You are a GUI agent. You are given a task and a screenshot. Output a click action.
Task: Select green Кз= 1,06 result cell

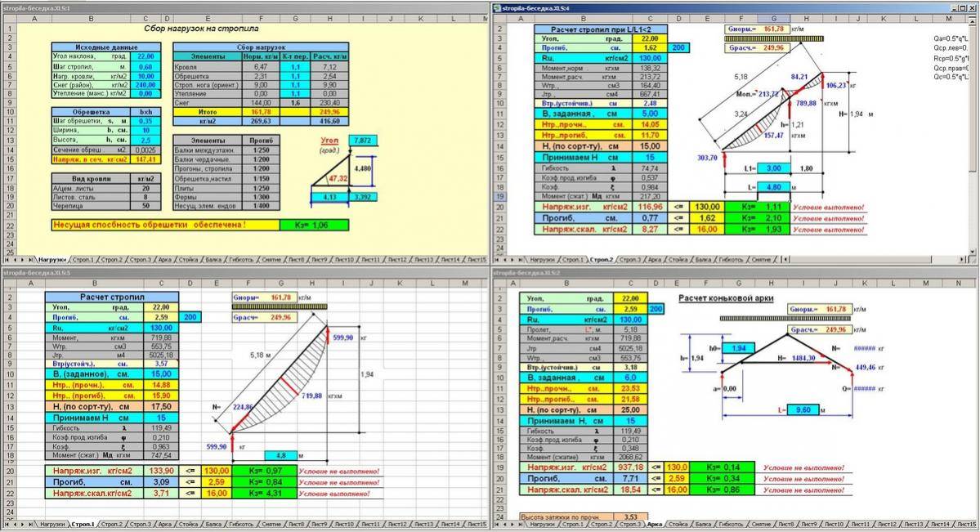(x=313, y=225)
